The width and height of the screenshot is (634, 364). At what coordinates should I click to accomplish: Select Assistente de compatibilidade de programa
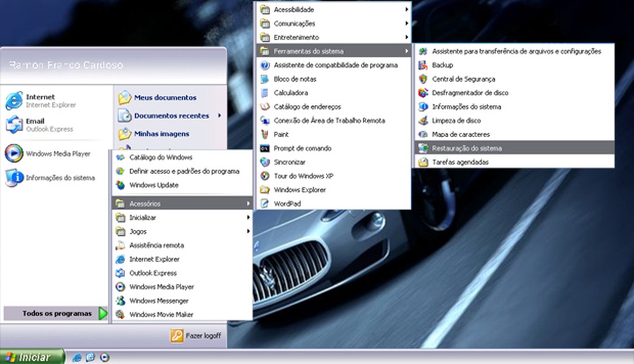(x=334, y=65)
